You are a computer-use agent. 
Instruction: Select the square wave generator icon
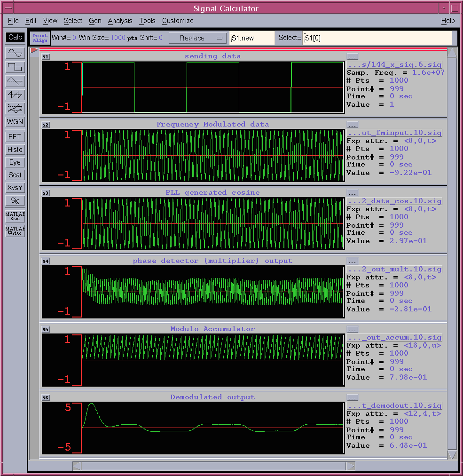(x=15, y=67)
